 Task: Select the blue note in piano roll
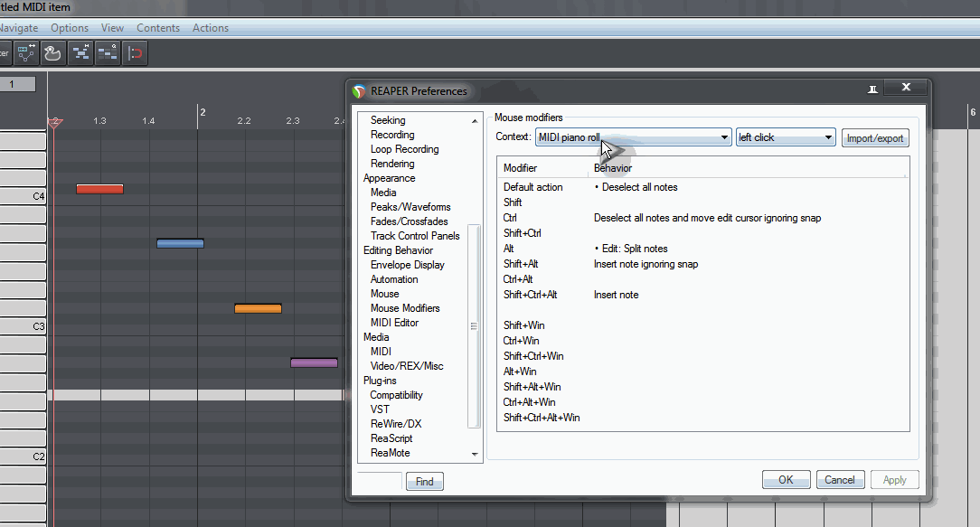[x=180, y=243]
